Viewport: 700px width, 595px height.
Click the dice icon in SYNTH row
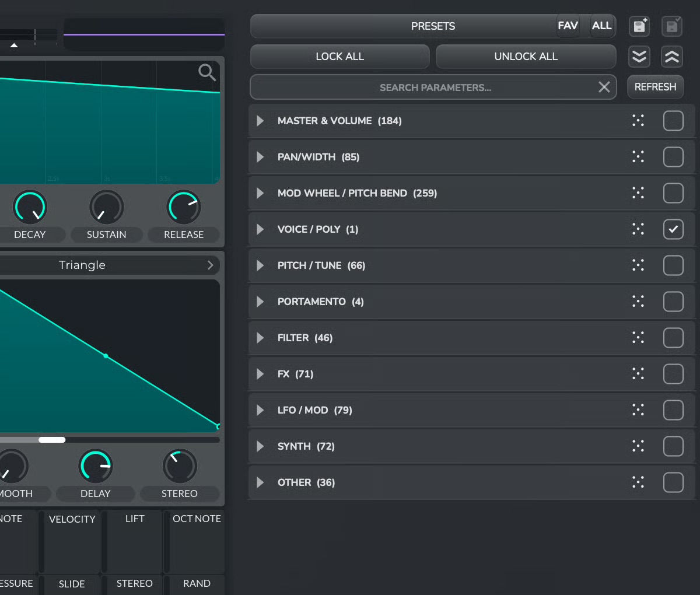[638, 446]
